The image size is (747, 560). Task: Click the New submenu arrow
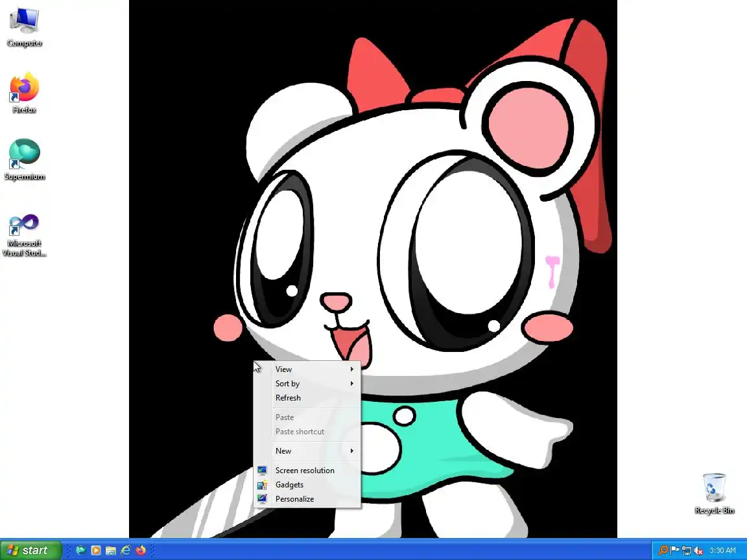352,451
